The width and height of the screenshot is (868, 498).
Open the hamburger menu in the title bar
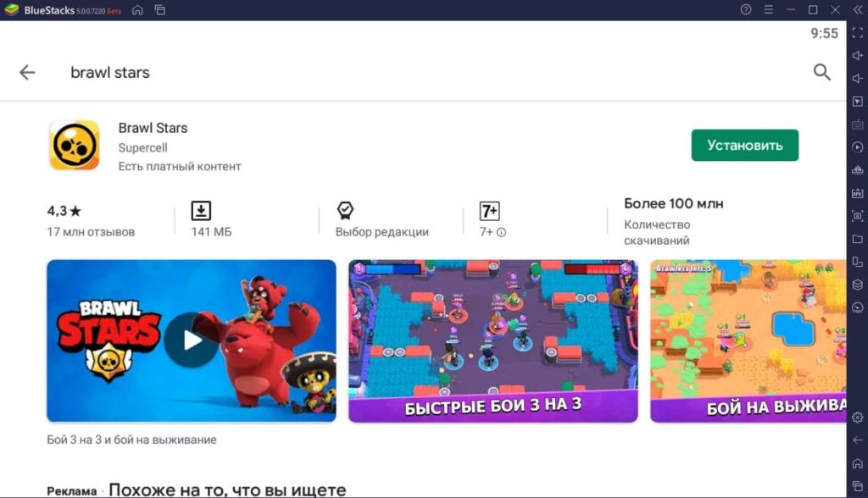[x=768, y=10]
